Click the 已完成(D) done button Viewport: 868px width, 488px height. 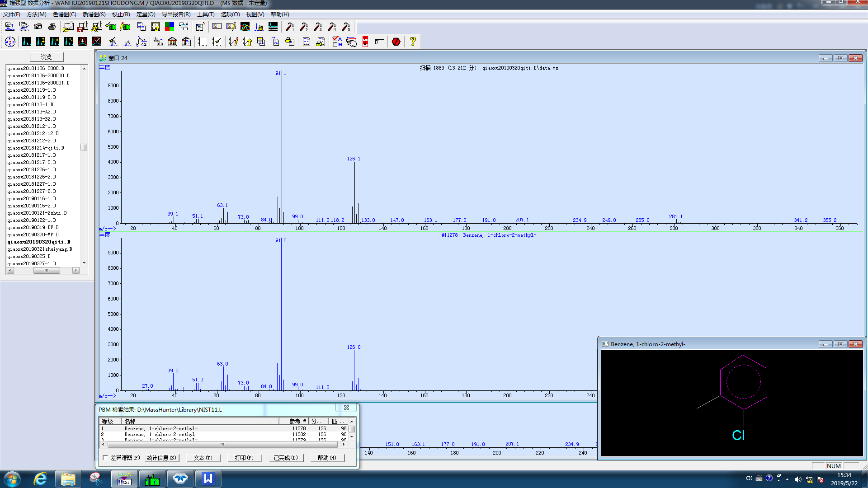pos(285,458)
